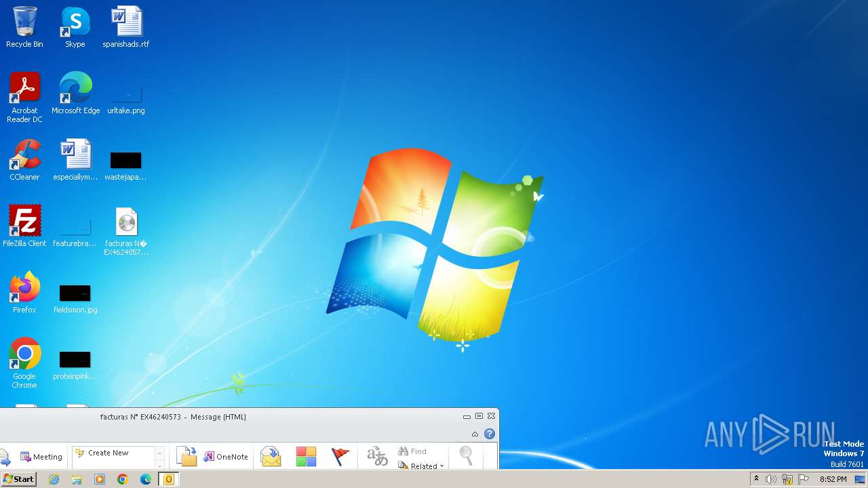Image resolution: width=868 pixels, height=488 pixels.
Task: Select the FileZilla Client shortcut
Action: tap(24, 226)
